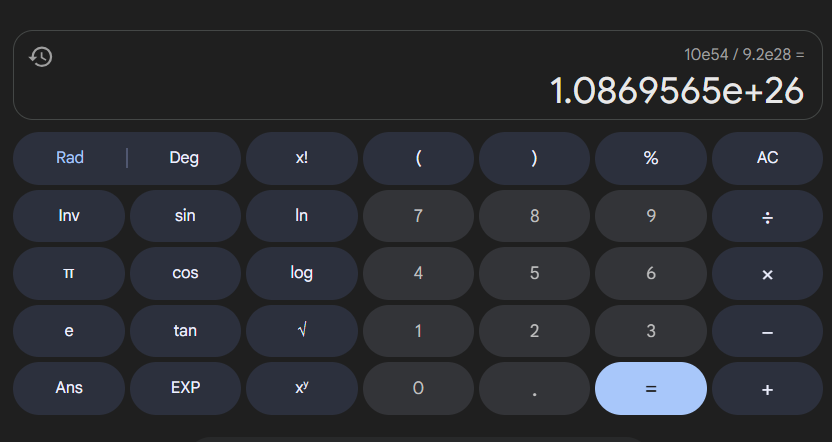Switch angle mode to Deg
832x442 pixels.
pyautogui.click(x=184, y=158)
